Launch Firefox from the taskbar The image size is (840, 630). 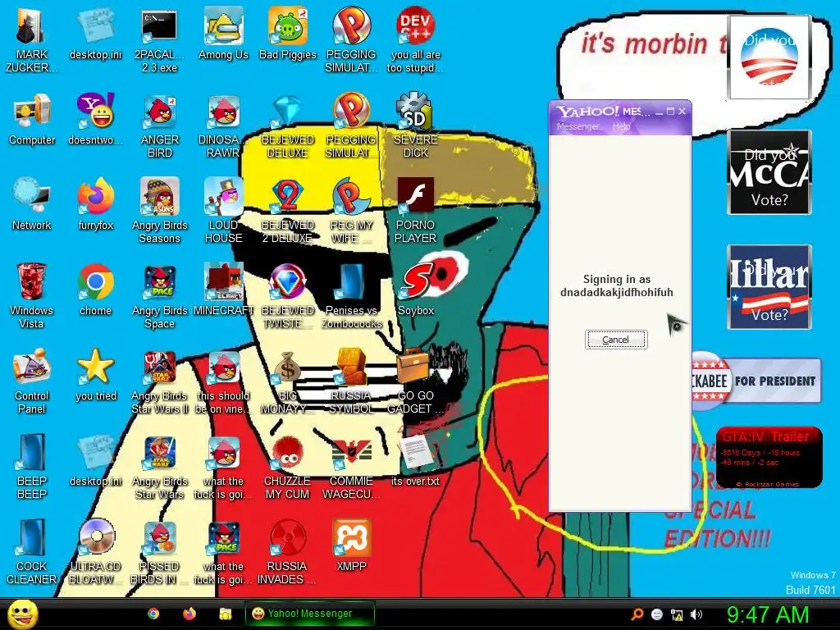tap(189, 614)
